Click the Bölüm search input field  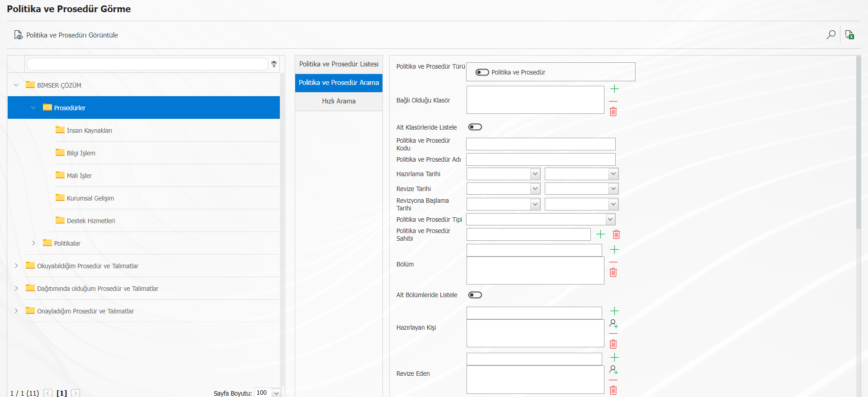(x=534, y=250)
